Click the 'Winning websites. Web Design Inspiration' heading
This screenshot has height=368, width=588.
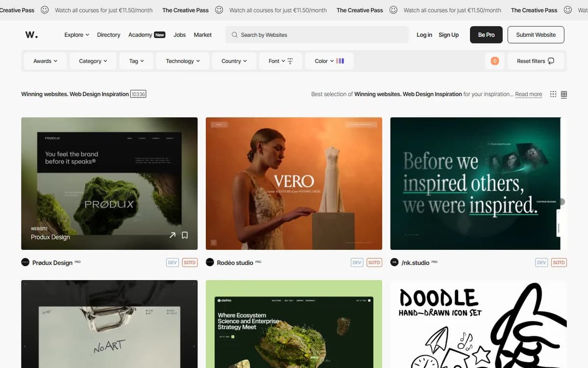[75, 94]
